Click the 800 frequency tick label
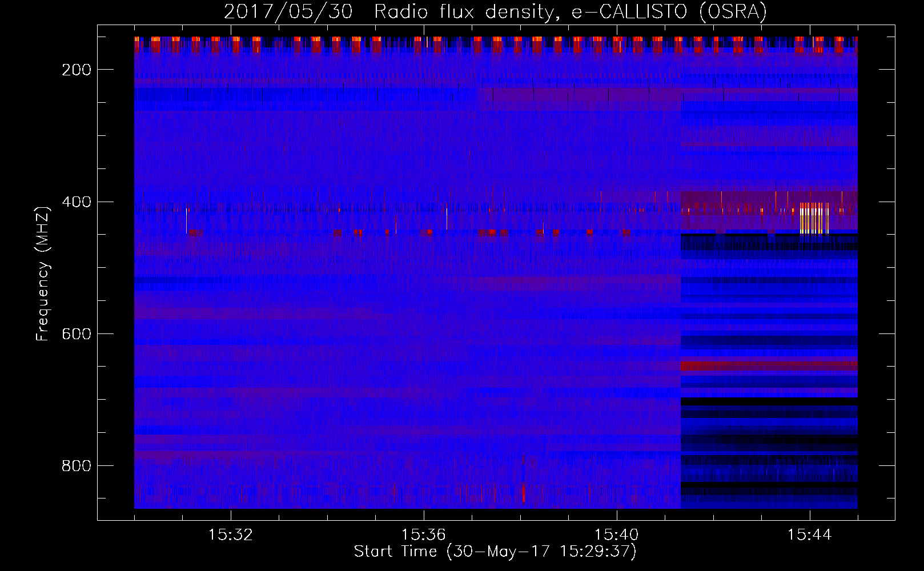Image resolution: width=924 pixels, height=571 pixels. pyautogui.click(x=77, y=466)
